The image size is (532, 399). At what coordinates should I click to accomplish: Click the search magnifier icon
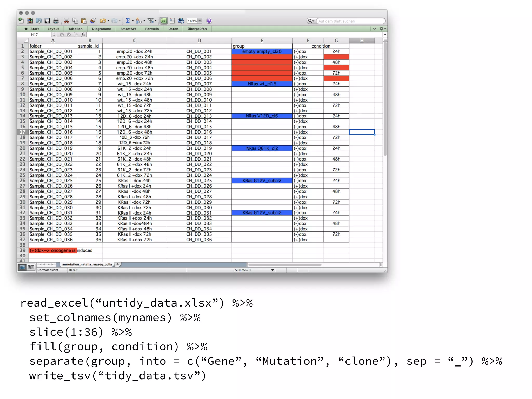(x=310, y=21)
